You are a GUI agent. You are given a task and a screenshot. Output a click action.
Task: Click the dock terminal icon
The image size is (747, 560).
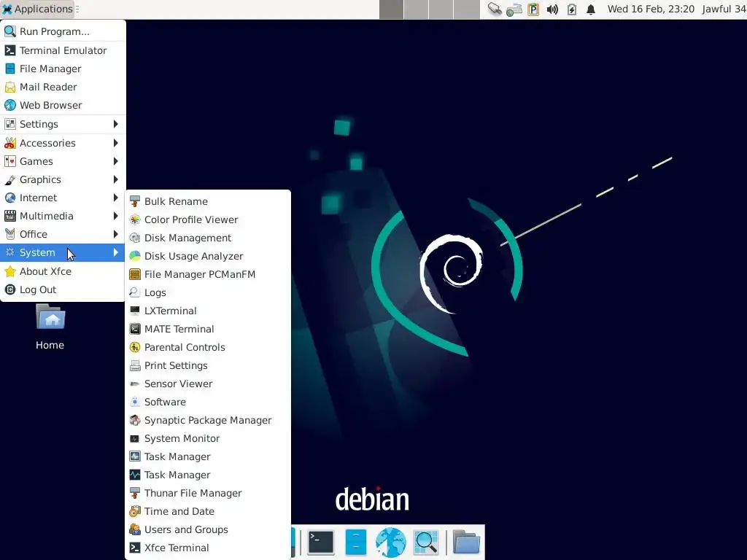tap(321, 542)
